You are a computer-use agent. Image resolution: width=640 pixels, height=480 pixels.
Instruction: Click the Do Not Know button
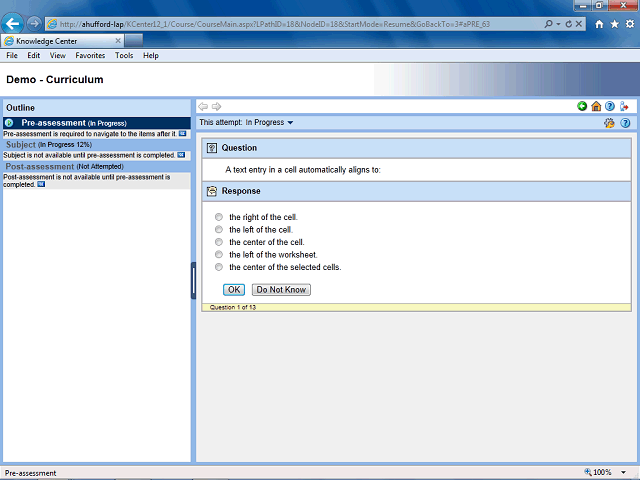point(281,289)
